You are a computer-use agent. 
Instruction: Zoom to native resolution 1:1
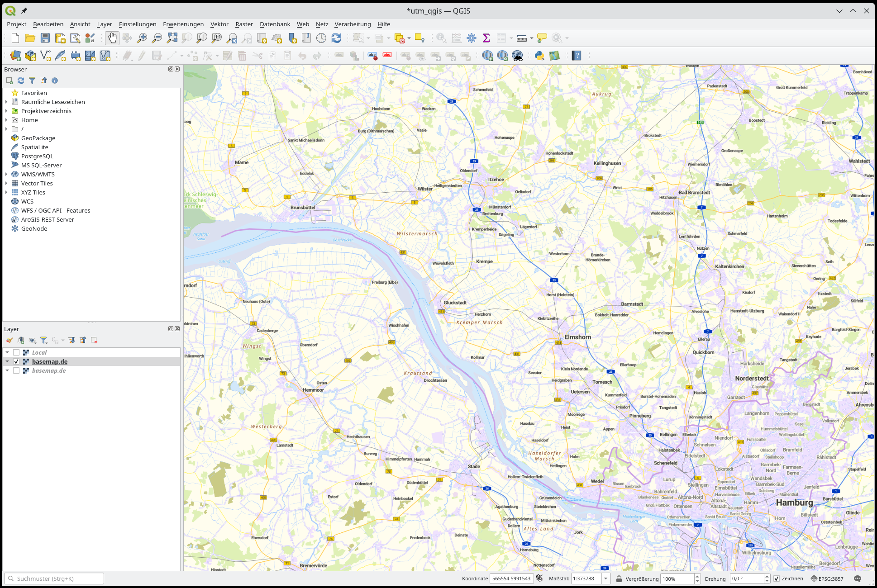217,38
